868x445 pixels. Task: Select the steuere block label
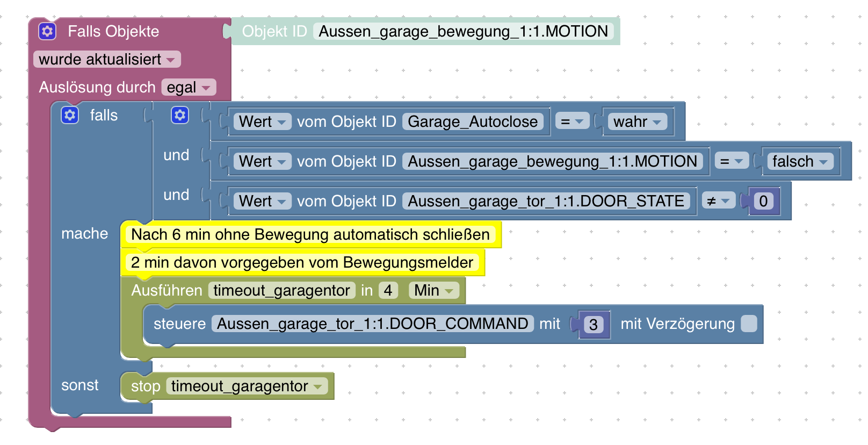179,324
